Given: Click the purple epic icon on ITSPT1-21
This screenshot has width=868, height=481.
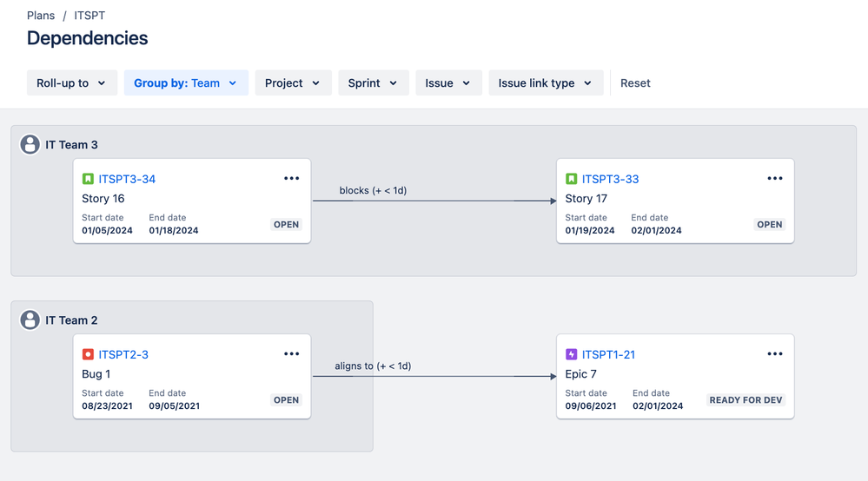Looking at the screenshot, I should (571, 354).
